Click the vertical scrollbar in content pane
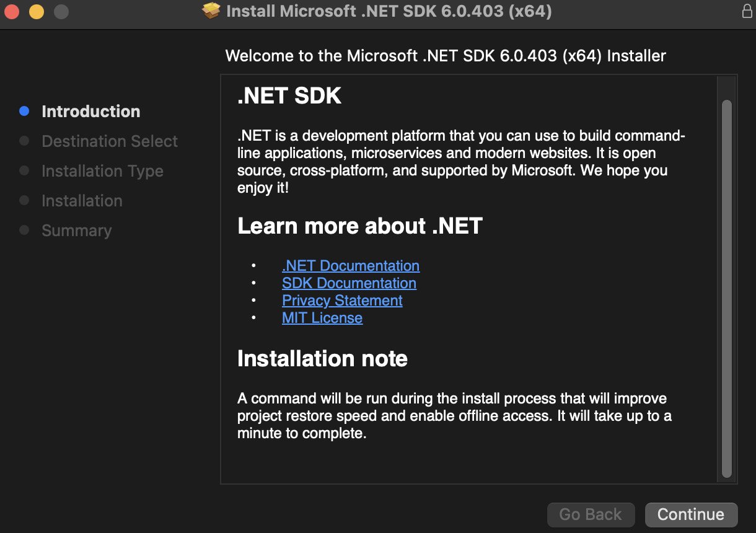Screen dimensions: 756x533 [x=727, y=288]
